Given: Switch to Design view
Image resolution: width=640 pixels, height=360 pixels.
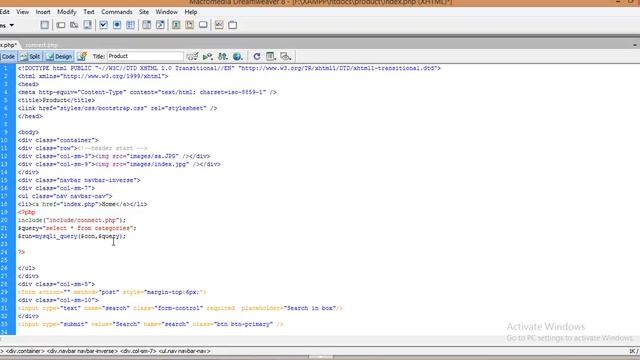Looking at the screenshot, I should (59, 56).
